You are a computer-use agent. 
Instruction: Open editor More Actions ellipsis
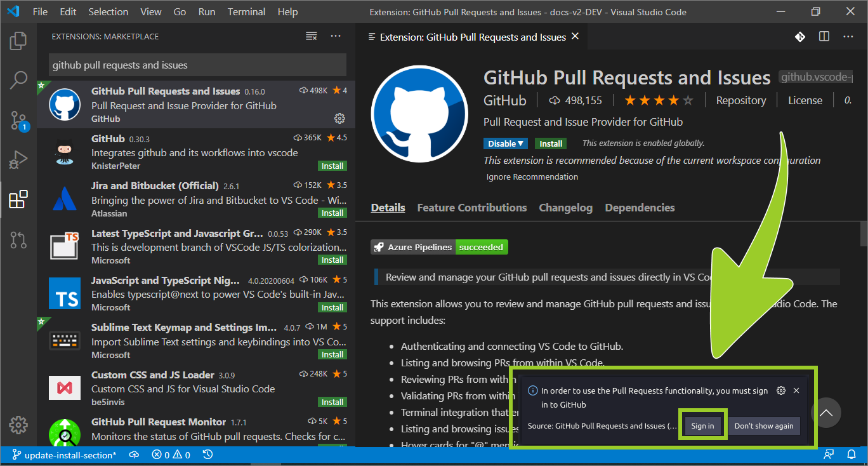tap(848, 37)
